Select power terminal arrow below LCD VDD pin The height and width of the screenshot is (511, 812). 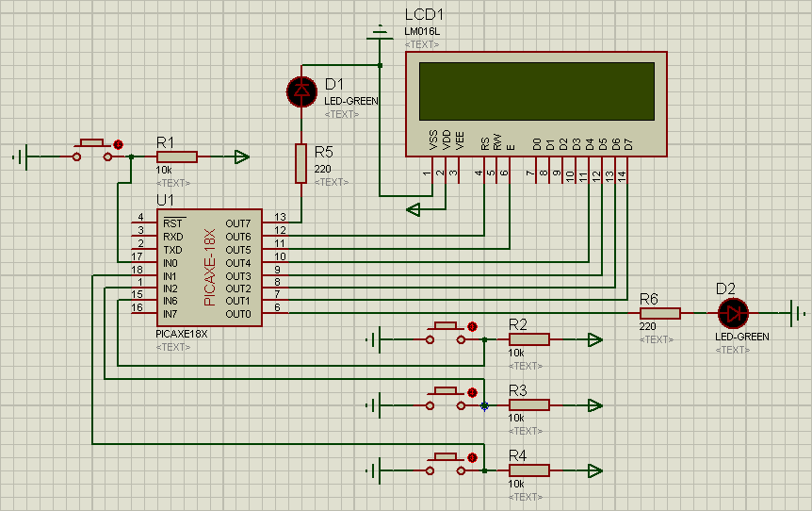[x=414, y=209]
